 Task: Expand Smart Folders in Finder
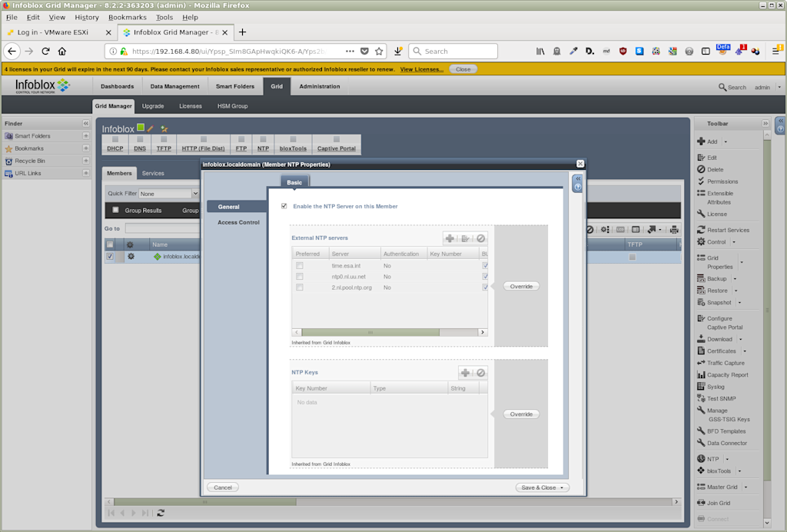click(86, 136)
